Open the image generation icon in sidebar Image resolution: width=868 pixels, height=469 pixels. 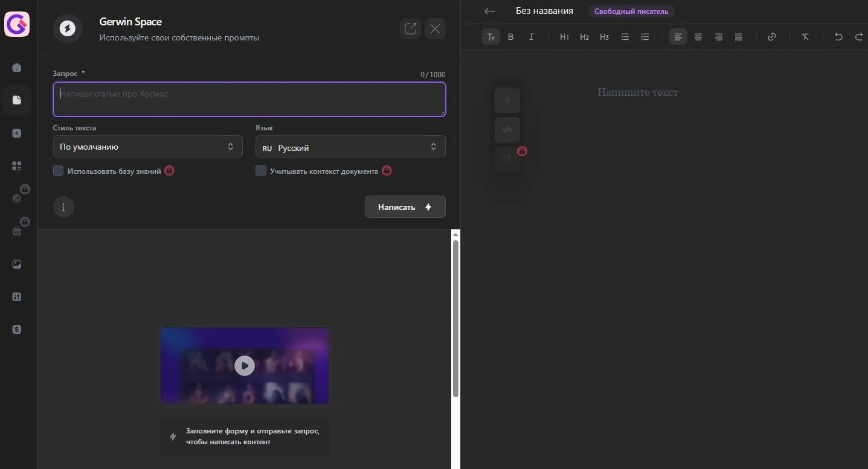(17, 264)
